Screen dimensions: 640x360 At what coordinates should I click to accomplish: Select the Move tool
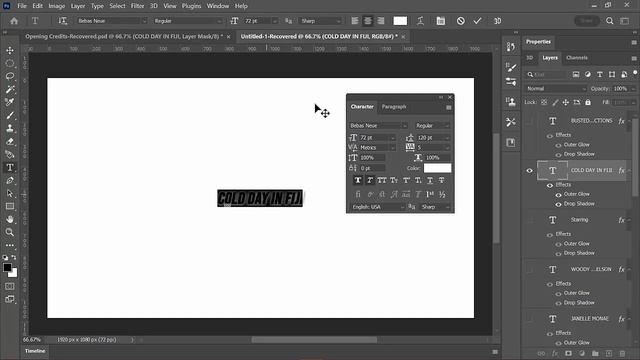(10, 50)
